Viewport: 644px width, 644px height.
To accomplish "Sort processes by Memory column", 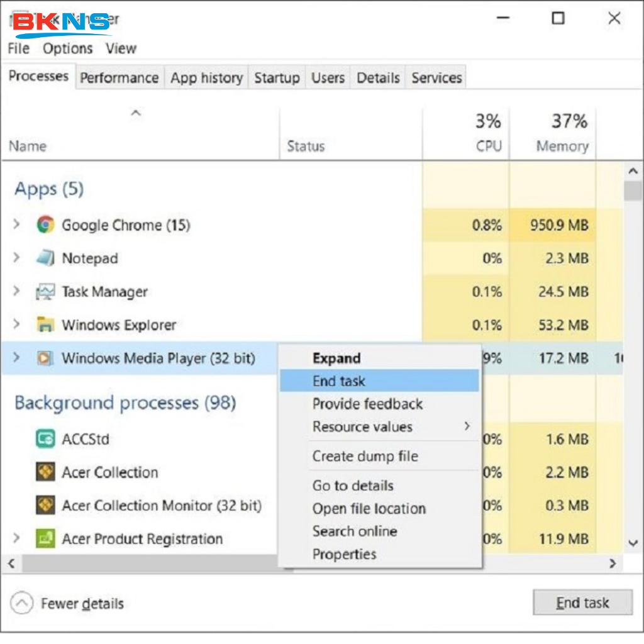I will (562, 146).
